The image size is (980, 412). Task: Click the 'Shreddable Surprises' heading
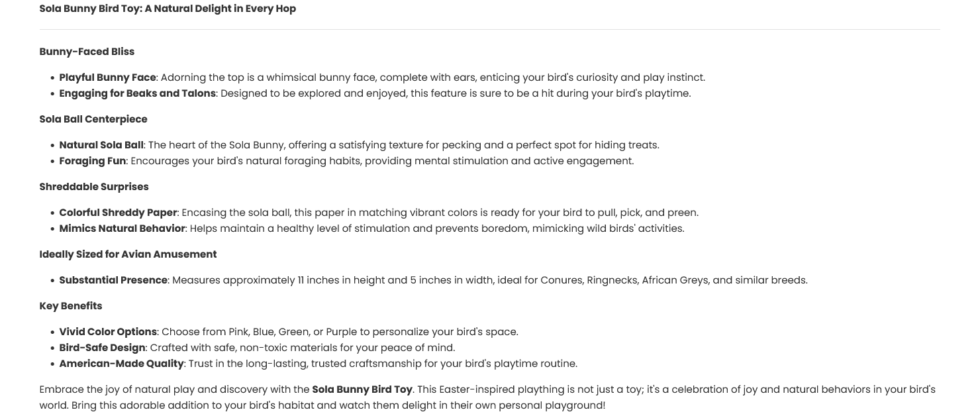94,187
